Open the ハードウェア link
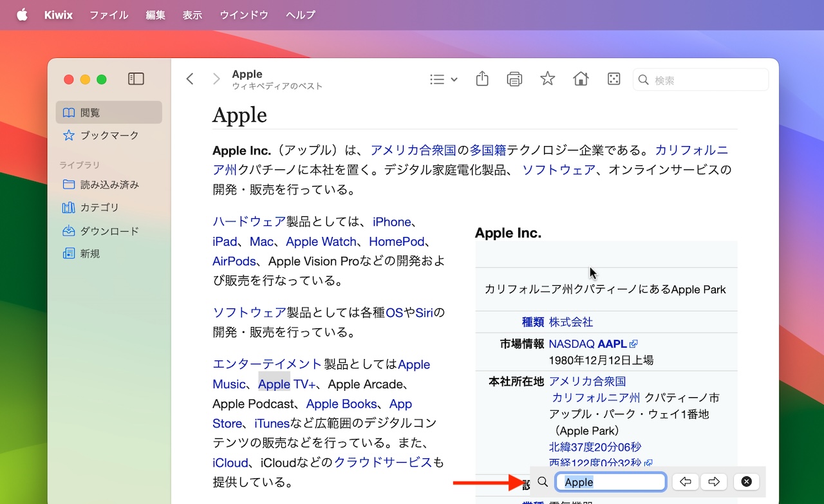Viewport: 824px width, 504px height. pos(249,222)
